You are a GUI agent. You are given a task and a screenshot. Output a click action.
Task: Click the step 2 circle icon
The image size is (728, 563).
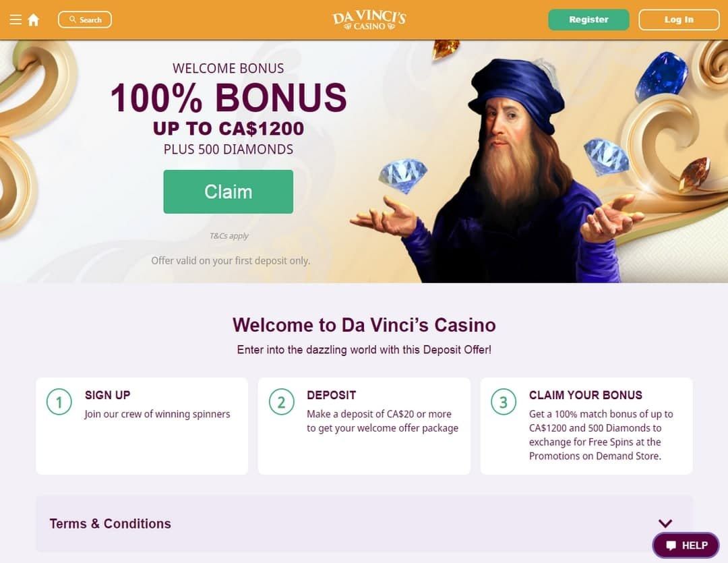click(x=281, y=402)
